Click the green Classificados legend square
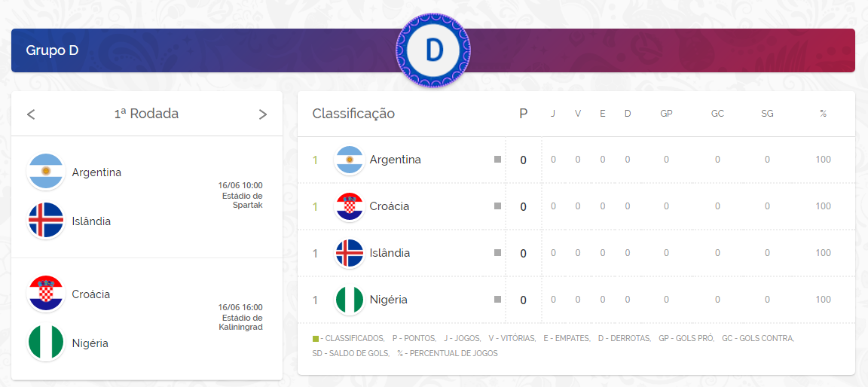This screenshot has width=868, height=387. (315, 339)
